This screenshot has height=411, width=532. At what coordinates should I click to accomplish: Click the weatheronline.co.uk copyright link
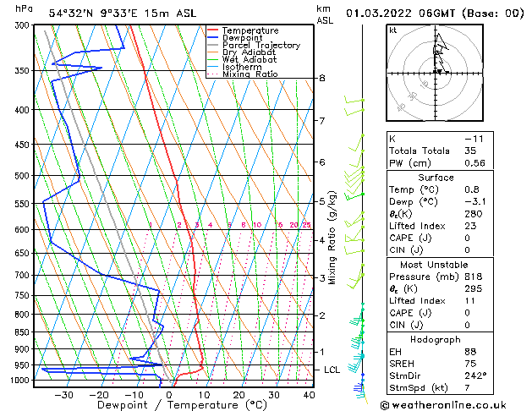(x=443, y=405)
